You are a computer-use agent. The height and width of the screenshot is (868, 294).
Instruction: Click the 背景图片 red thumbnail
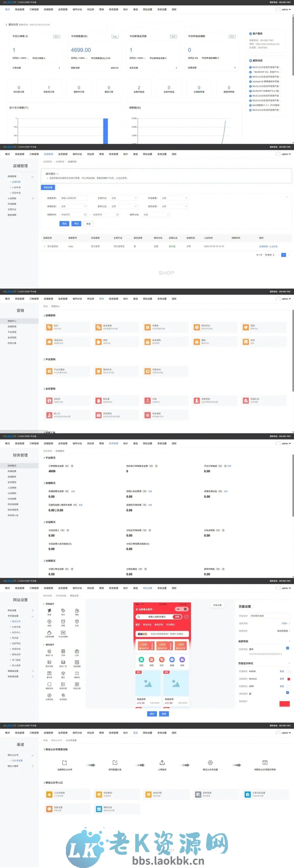(x=284, y=704)
